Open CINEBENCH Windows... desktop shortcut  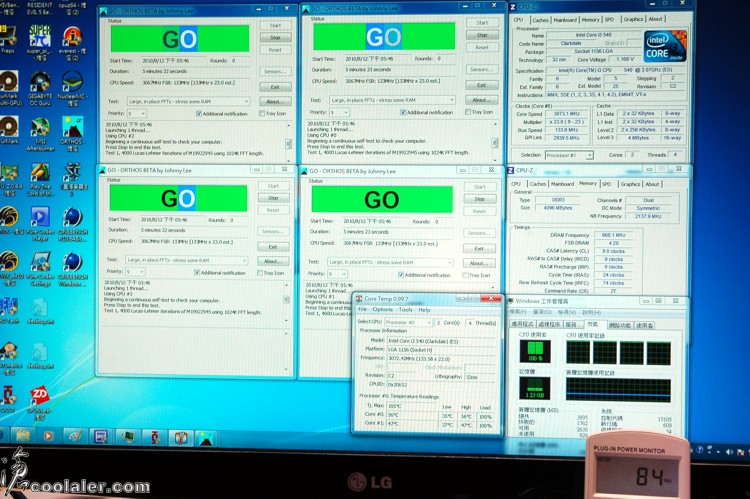pyautogui.click(x=73, y=268)
